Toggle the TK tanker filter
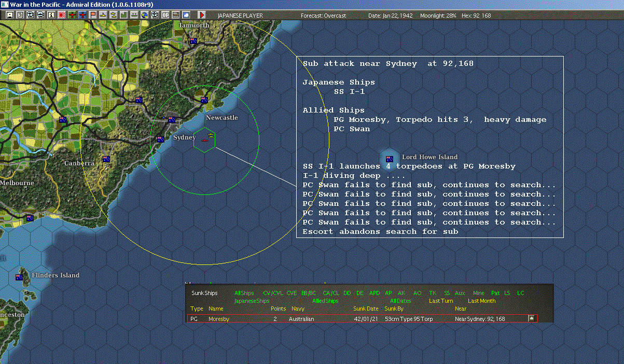Image resolution: width=624 pixels, height=364 pixels. pos(433,293)
